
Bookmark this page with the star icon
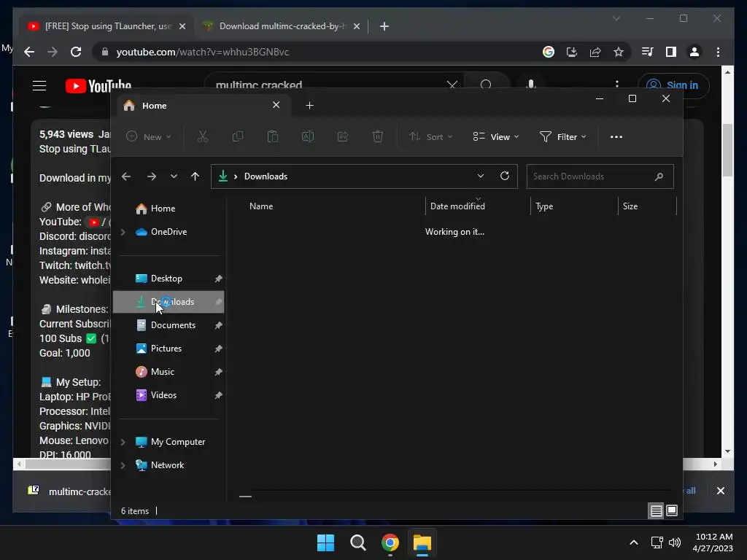coord(619,52)
